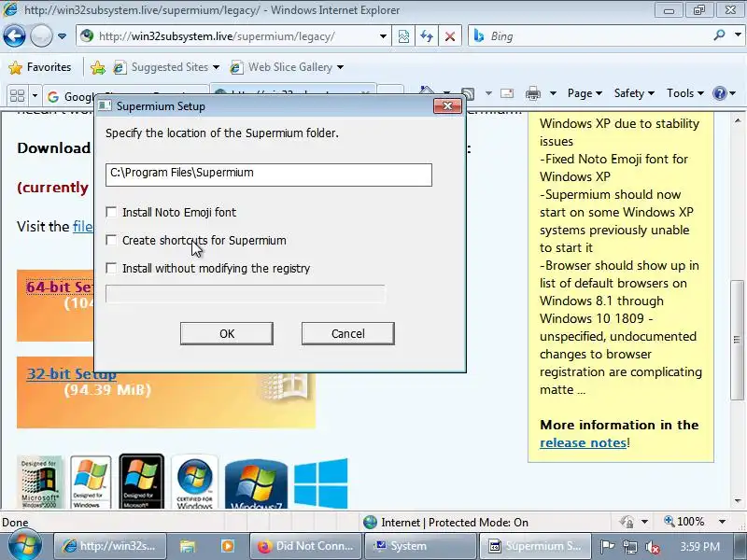Click the status bar privacy icon
747x560 pixels.
point(627,522)
